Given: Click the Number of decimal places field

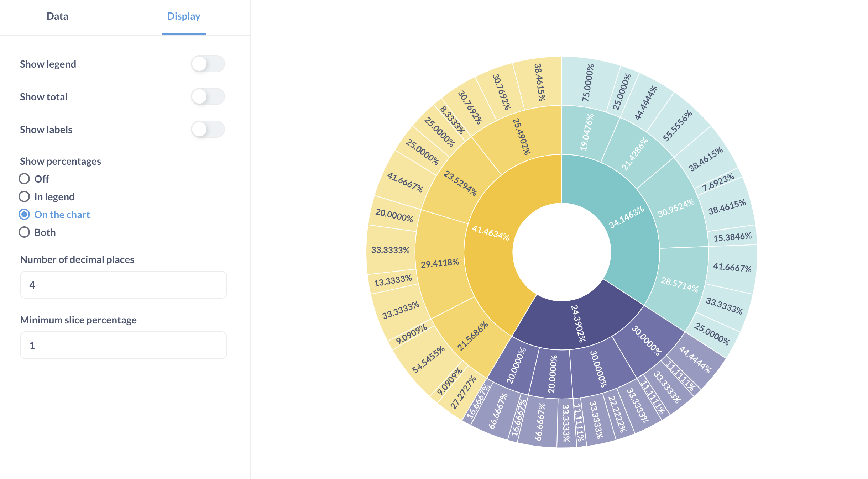Looking at the screenshot, I should click(123, 285).
